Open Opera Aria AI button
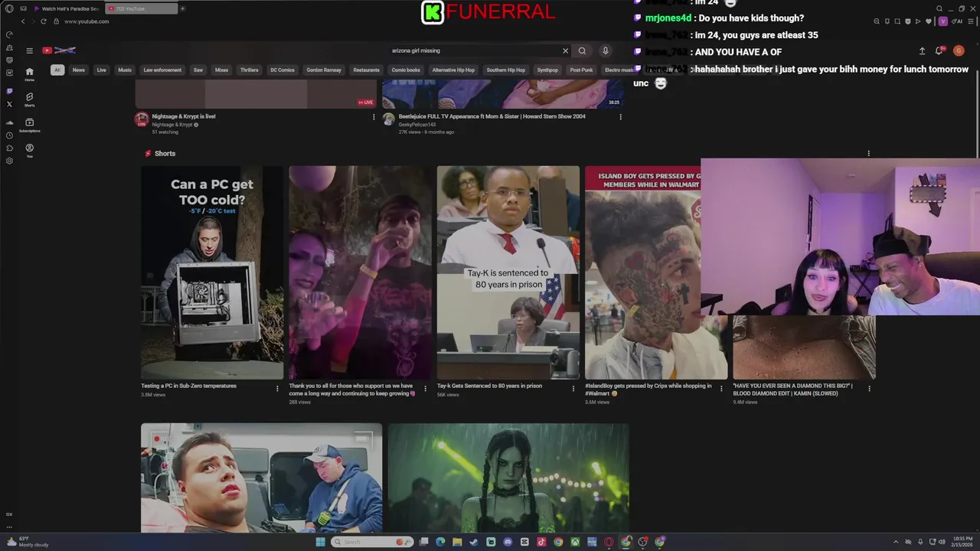 [x=957, y=21]
